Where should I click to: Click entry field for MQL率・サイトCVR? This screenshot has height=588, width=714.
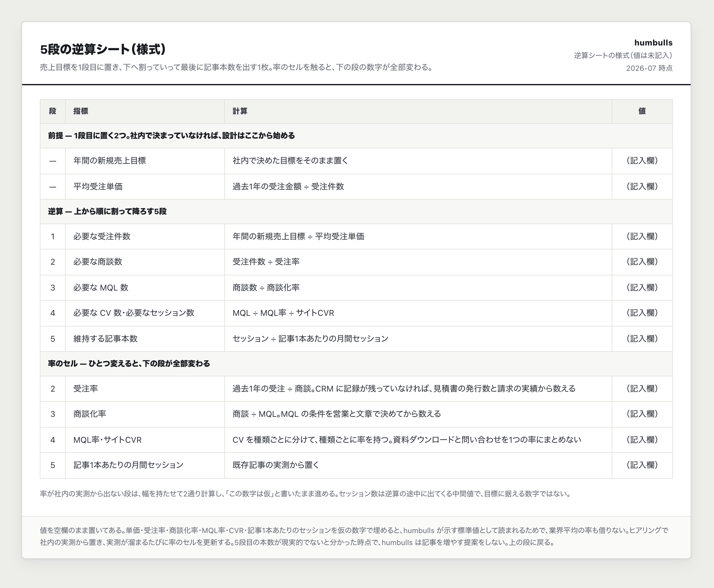tap(642, 440)
